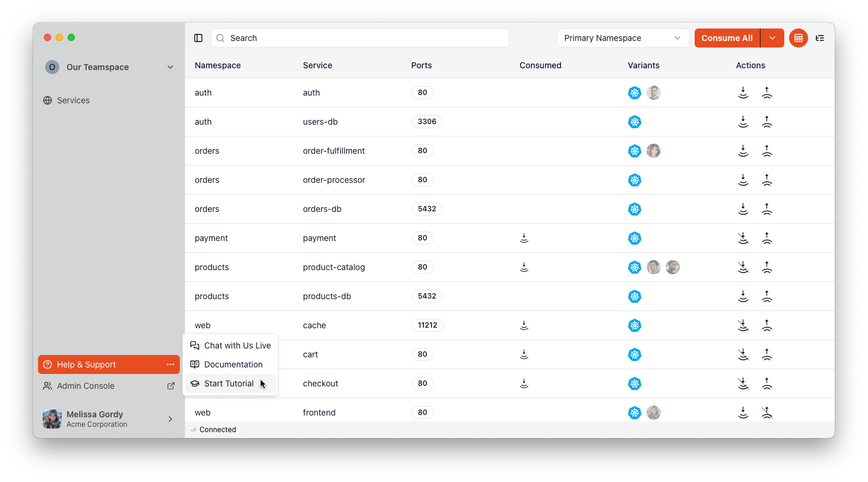Stop exposing the frontend service
This screenshot has height=482, width=868.
click(x=767, y=413)
